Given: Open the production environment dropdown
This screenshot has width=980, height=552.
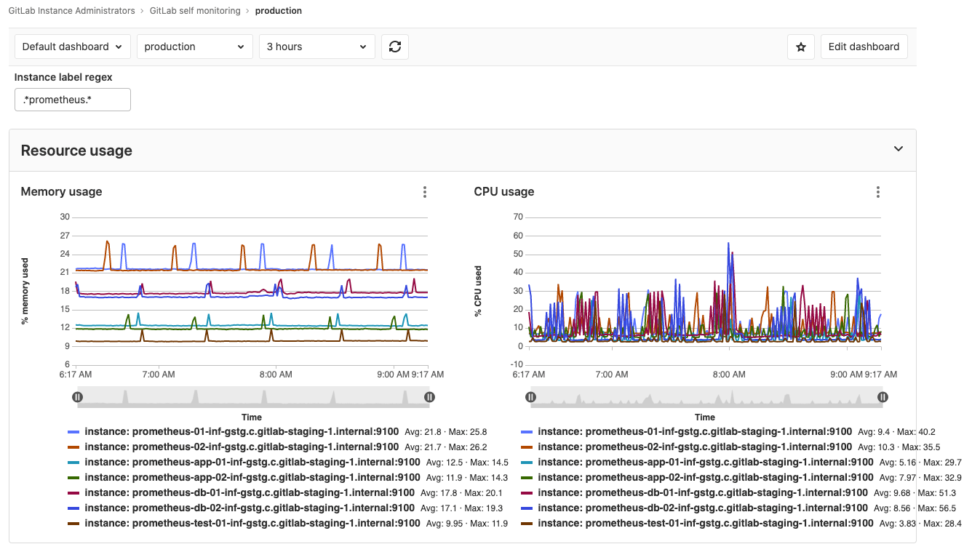Looking at the screenshot, I should [194, 46].
